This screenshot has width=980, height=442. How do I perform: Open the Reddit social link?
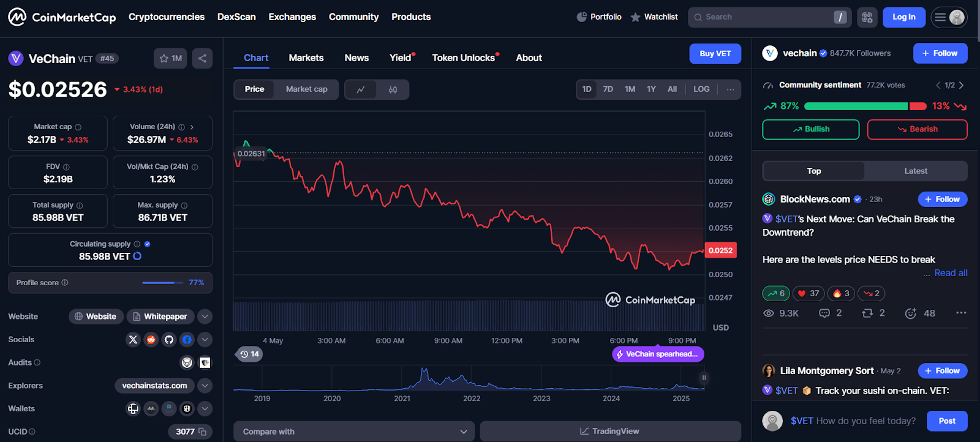[151, 339]
